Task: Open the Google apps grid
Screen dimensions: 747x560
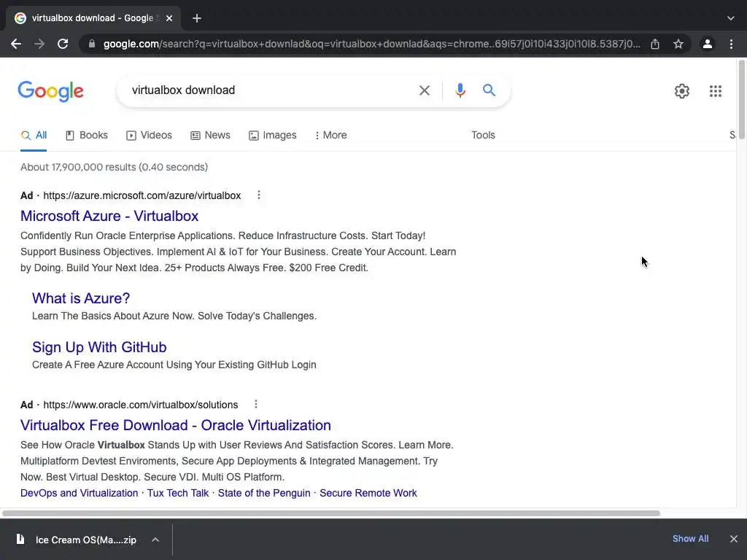Action: pos(715,91)
